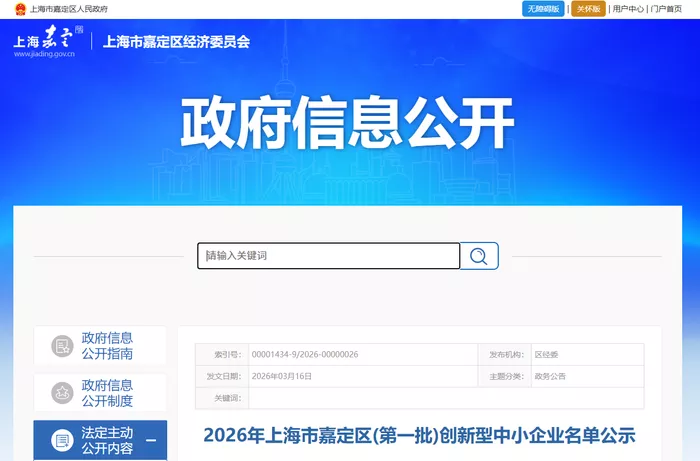700x461 pixels.
Task: Open 政府信息公开指南 menu item
Action: tap(100, 346)
